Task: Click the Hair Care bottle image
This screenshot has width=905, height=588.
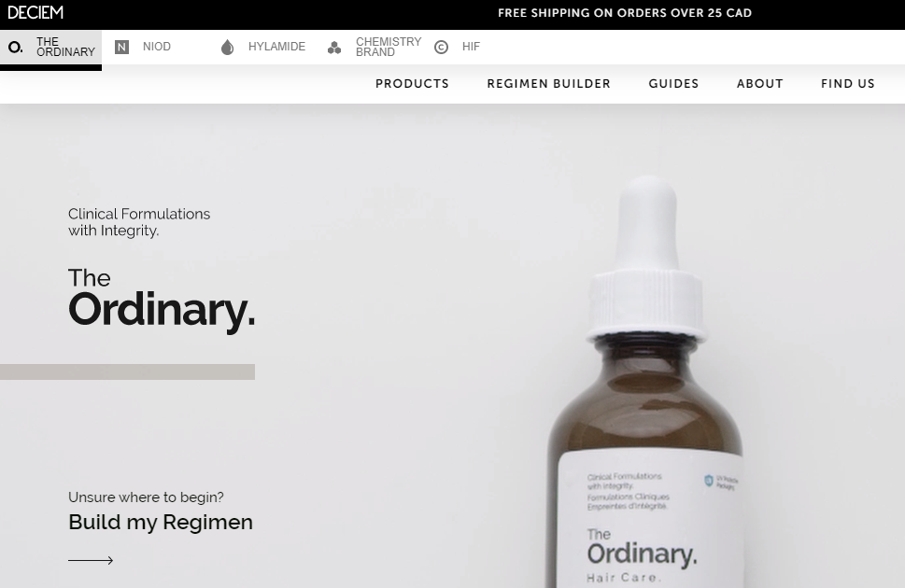Action: (x=646, y=382)
